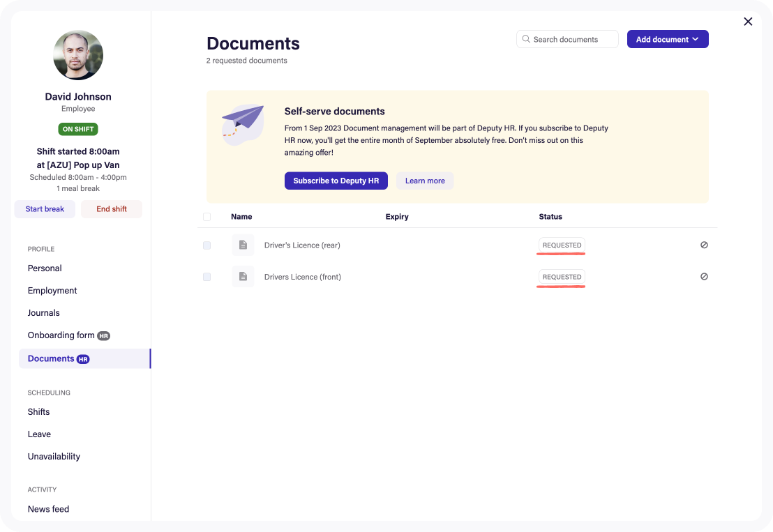
Task: Click the Start break button
Action: (x=45, y=208)
